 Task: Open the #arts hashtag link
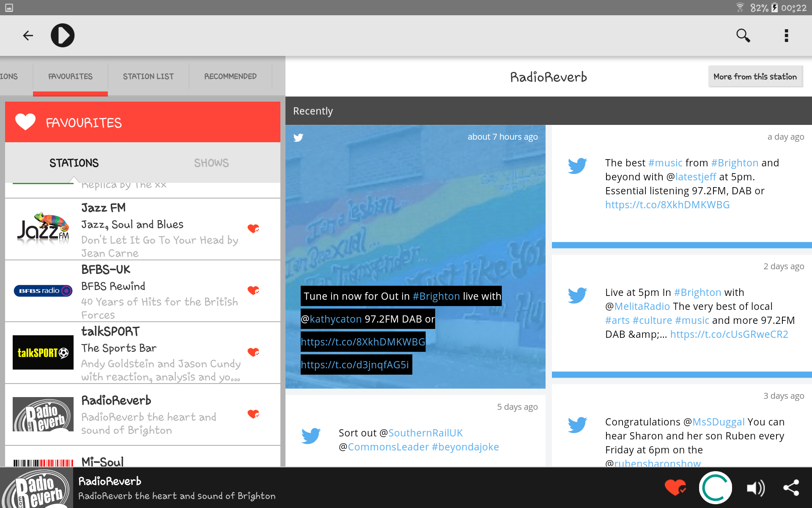point(617,320)
